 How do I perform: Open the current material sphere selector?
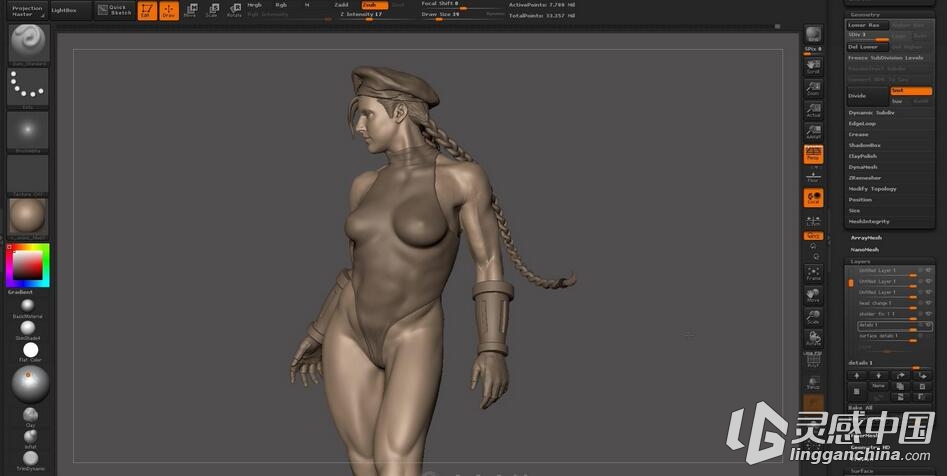coord(28,217)
